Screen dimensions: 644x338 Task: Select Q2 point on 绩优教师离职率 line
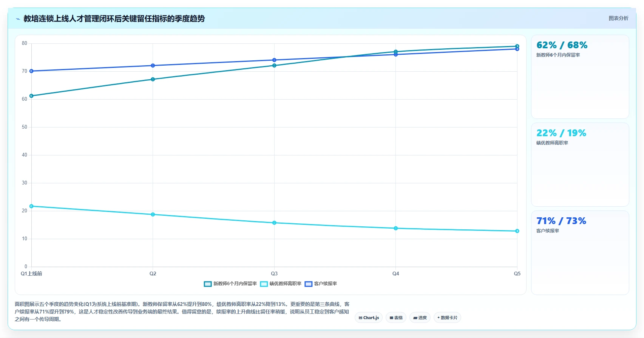click(153, 215)
